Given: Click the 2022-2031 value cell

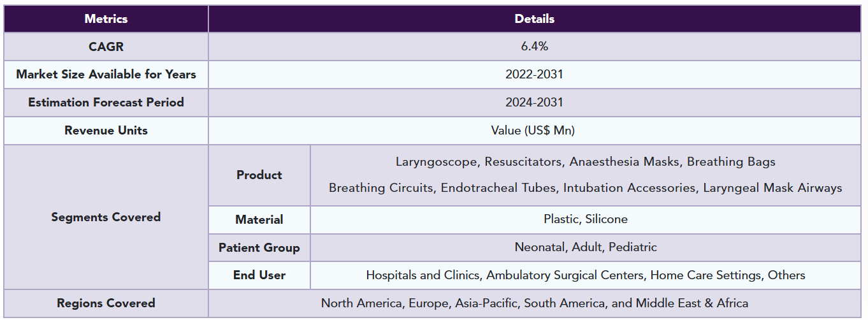Looking at the screenshot, I should [534, 75].
